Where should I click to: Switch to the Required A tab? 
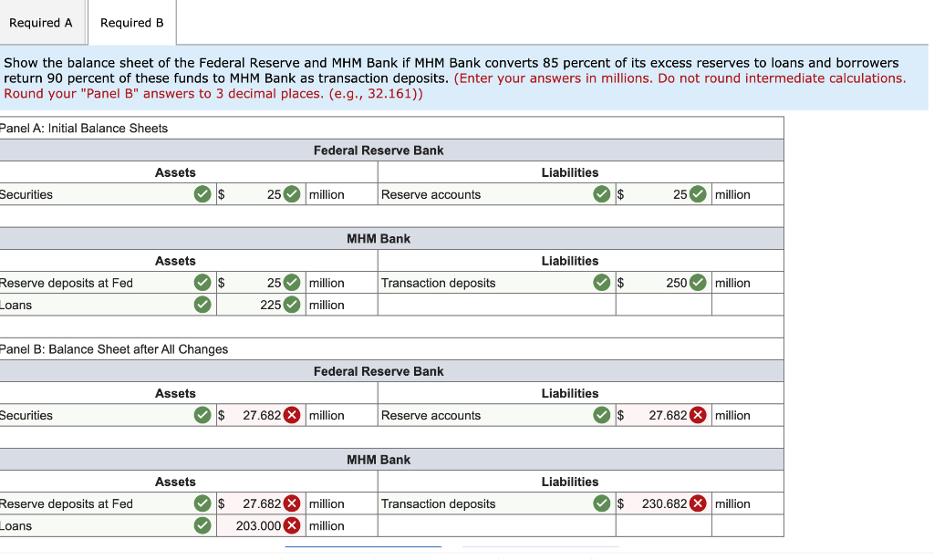pos(40,23)
